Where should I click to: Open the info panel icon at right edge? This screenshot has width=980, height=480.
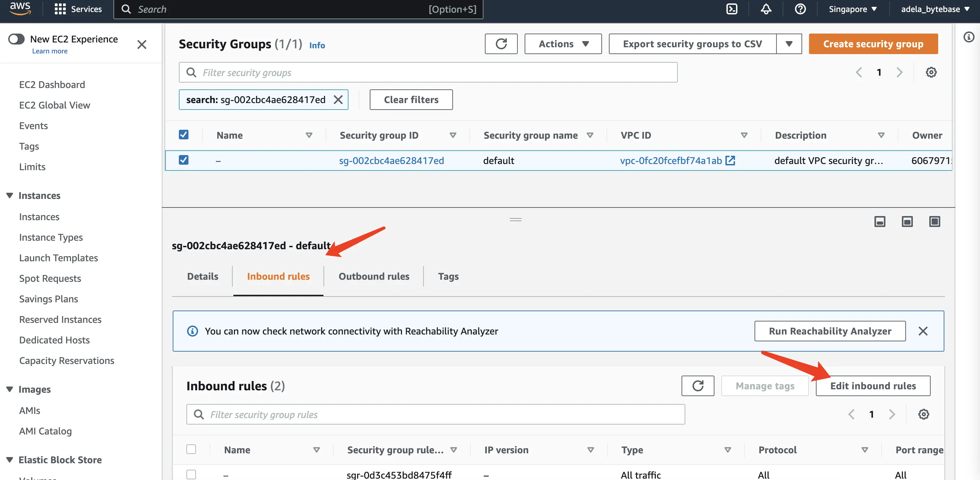click(969, 37)
